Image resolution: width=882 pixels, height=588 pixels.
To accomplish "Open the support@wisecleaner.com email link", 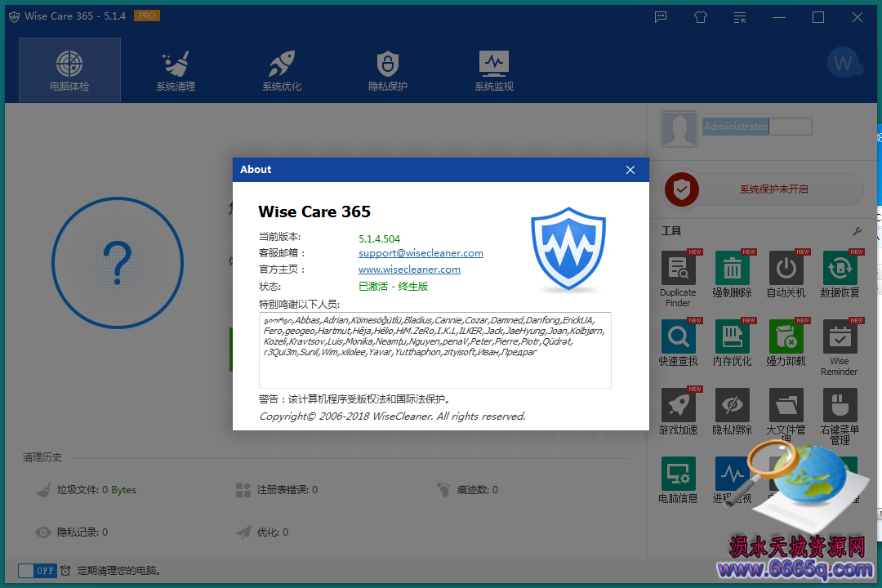I will coord(421,253).
